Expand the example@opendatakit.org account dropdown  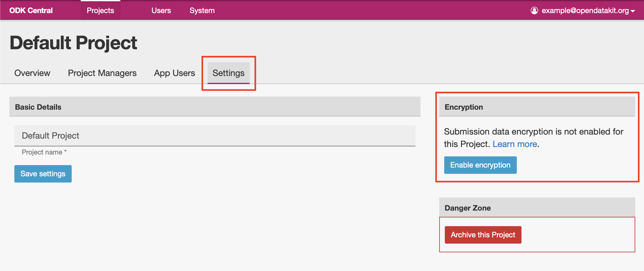click(583, 11)
